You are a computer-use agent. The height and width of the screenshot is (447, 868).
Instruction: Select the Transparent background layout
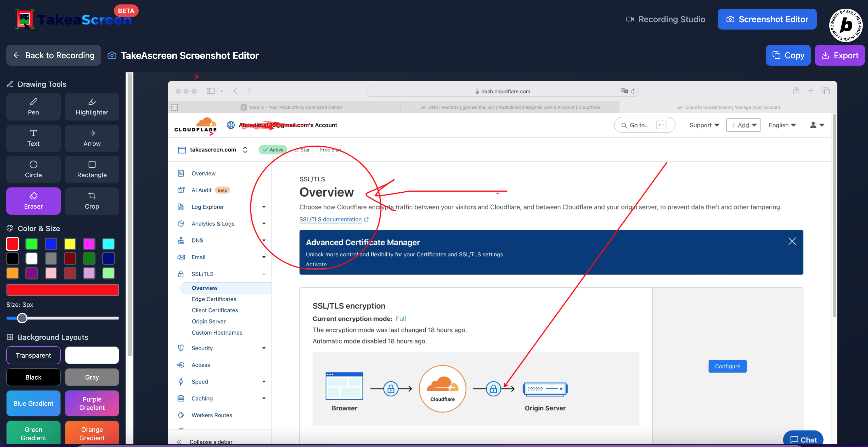(33, 355)
